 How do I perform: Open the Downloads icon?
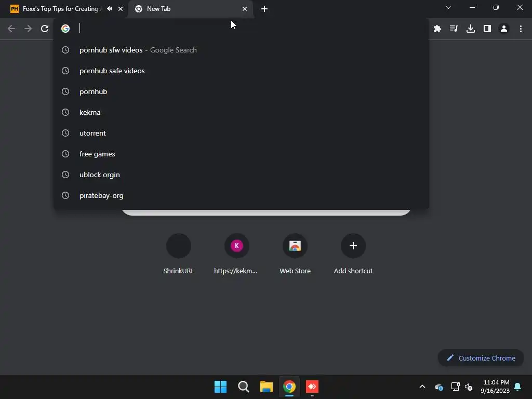[470, 29]
